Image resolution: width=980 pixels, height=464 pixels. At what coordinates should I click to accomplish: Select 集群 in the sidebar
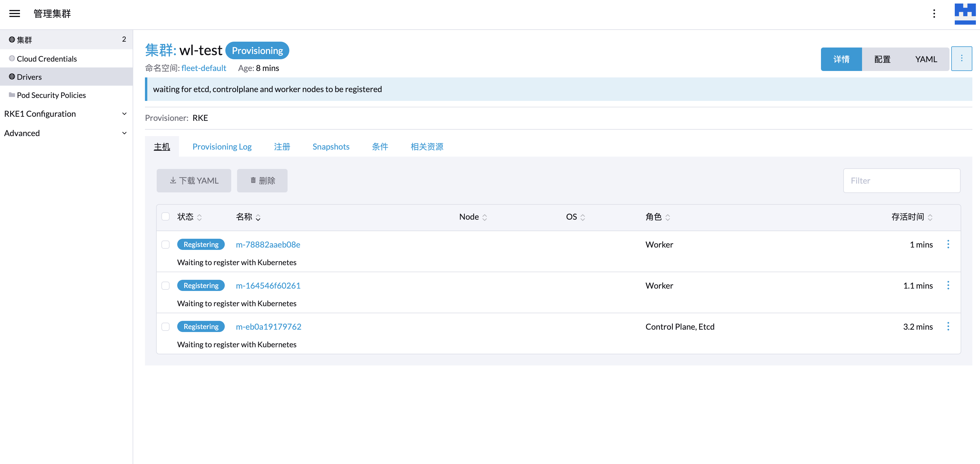pos(66,40)
